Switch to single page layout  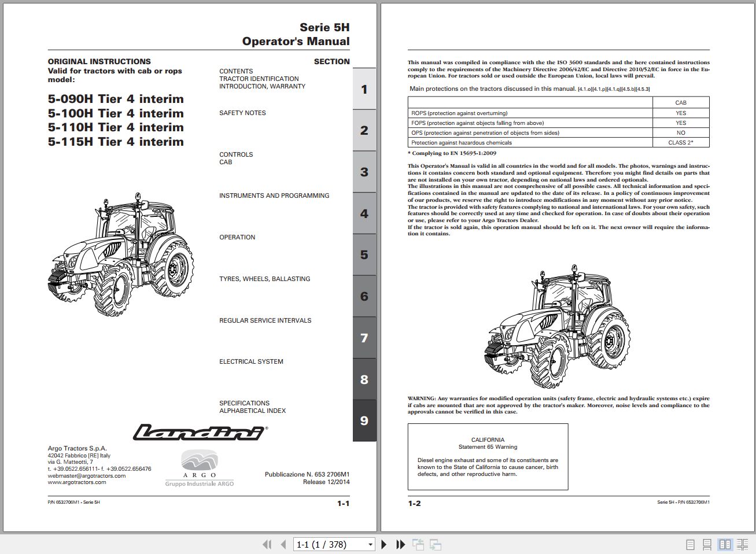pyautogui.click(x=690, y=544)
